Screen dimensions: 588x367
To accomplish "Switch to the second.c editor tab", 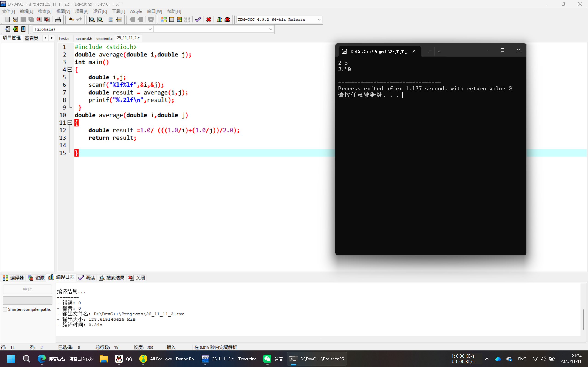I will click(105, 38).
